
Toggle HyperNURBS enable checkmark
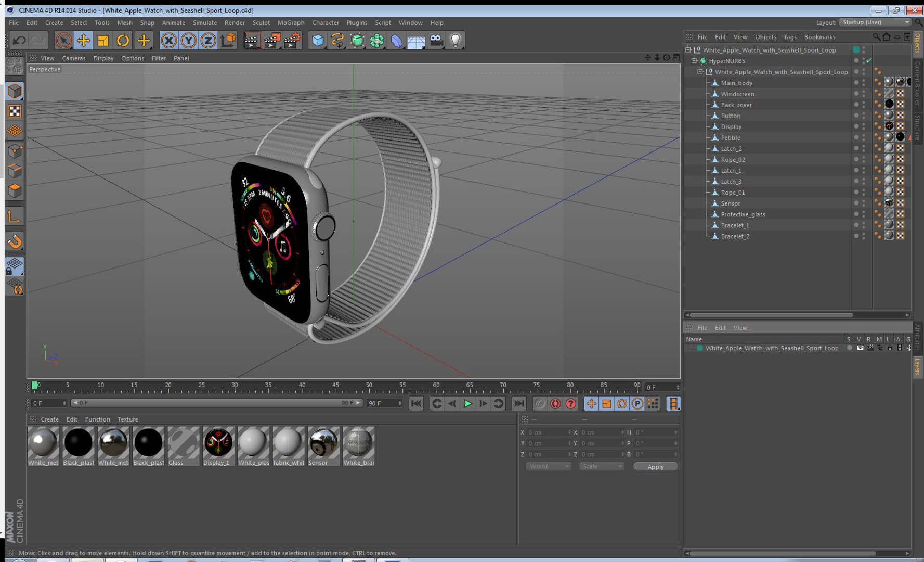tap(868, 61)
